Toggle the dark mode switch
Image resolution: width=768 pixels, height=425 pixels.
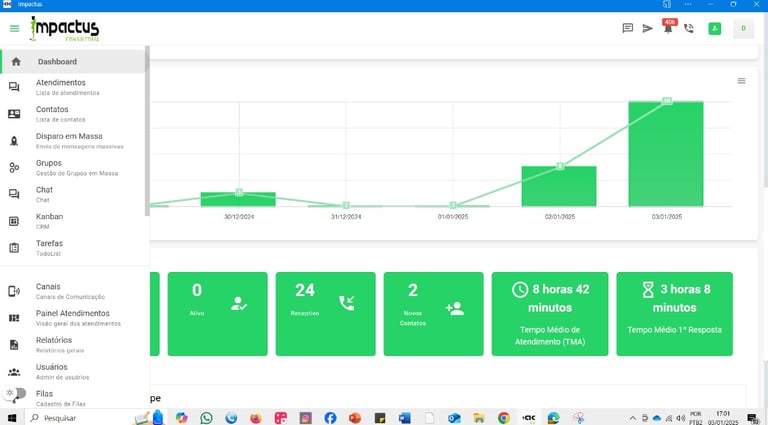[x=16, y=393]
